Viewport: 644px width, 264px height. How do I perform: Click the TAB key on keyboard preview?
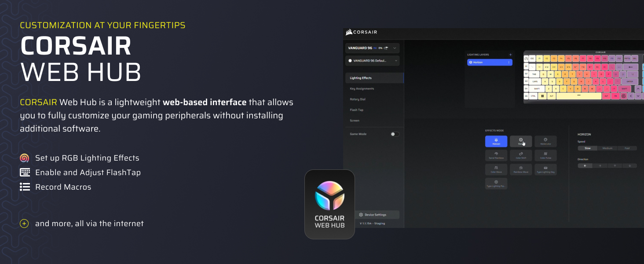534,74
